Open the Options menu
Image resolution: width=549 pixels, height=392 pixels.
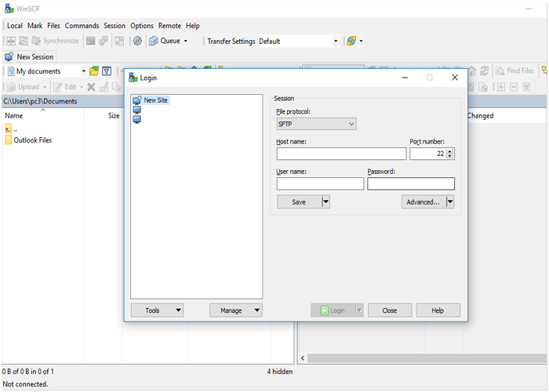click(x=142, y=26)
